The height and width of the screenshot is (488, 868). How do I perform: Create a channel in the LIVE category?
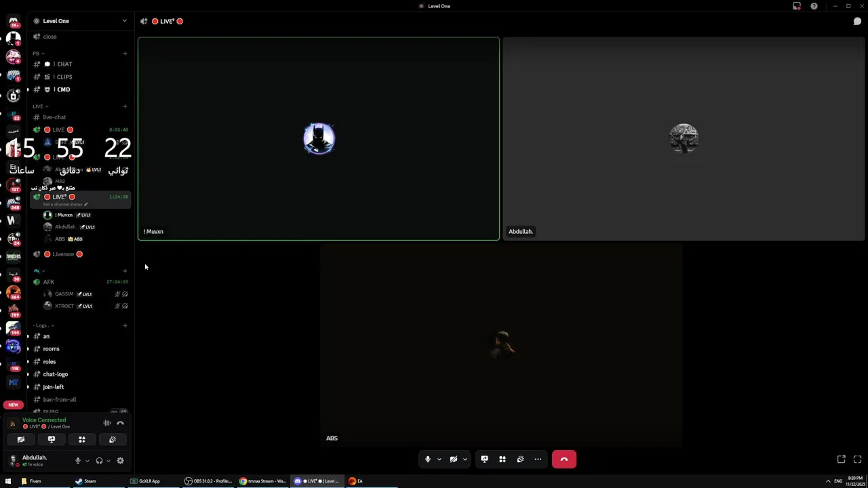[x=125, y=106]
